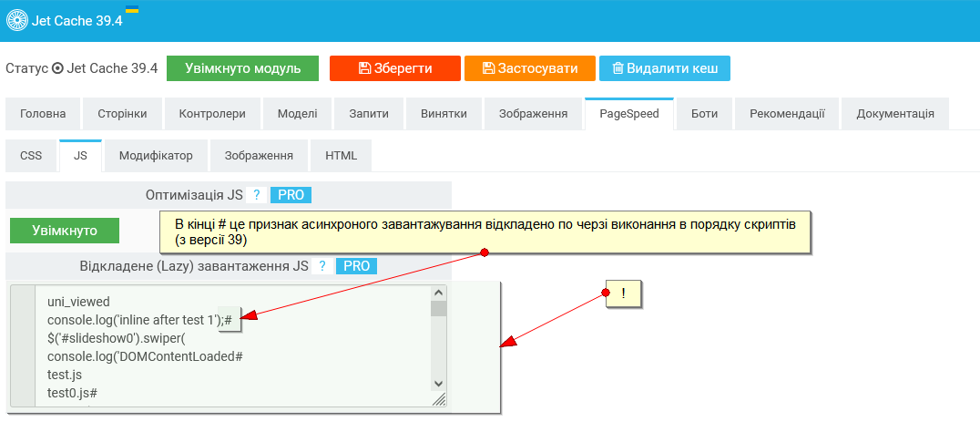The image size is (980, 422).
Task: Click the console.log('inline after test 1');# line
Action: pyautogui.click(x=140, y=320)
